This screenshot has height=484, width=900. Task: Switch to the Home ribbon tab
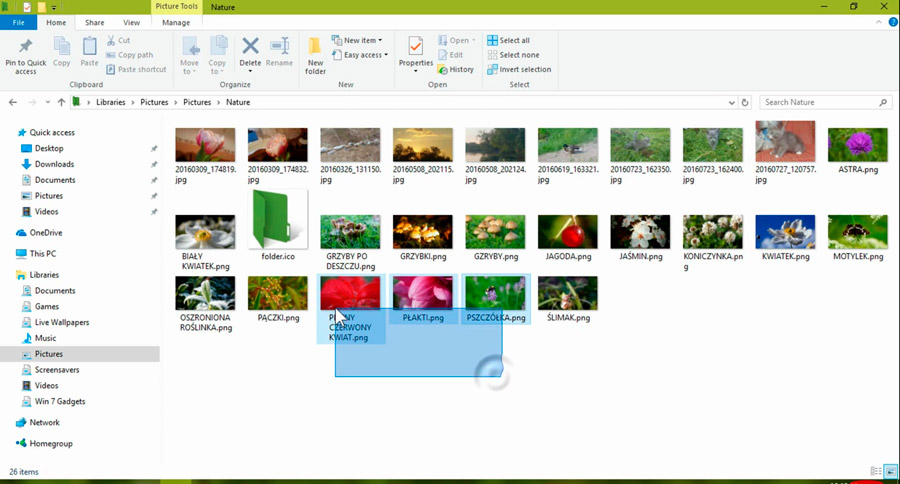(x=56, y=22)
